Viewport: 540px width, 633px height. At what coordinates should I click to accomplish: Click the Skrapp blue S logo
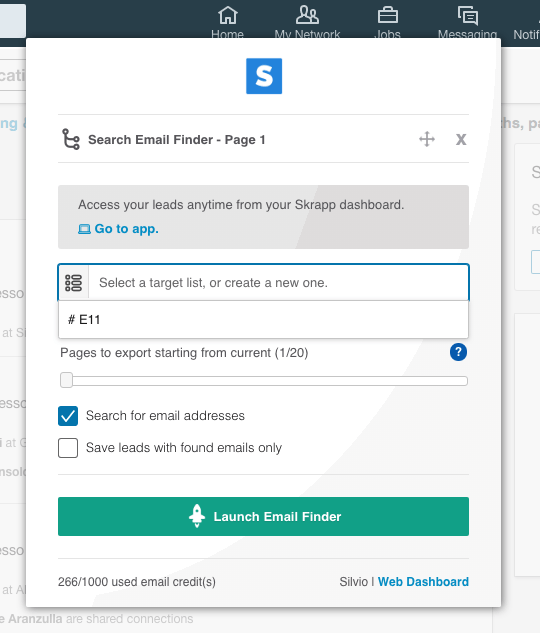[264, 76]
